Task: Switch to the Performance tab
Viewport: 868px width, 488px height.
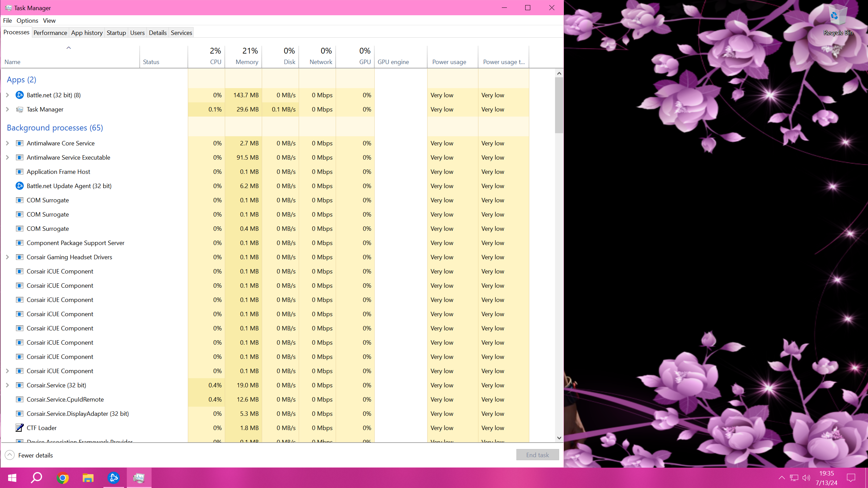Action: (50, 33)
